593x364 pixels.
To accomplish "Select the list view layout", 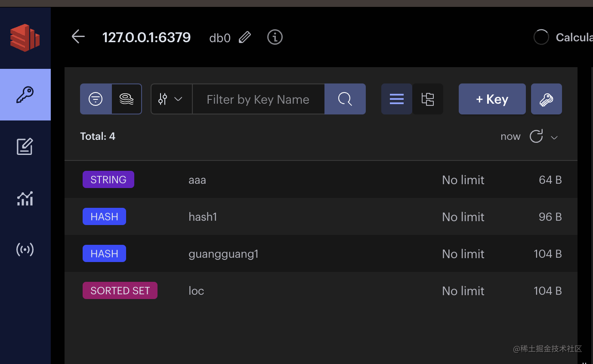I will 396,99.
